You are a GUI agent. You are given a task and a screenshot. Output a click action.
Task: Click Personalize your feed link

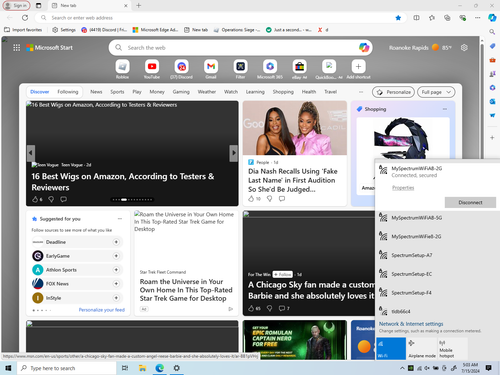click(x=102, y=310)
